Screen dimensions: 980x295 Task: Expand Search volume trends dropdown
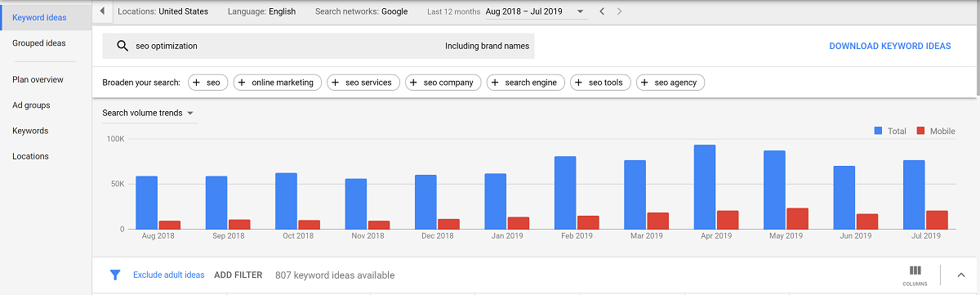pos(148,113)
